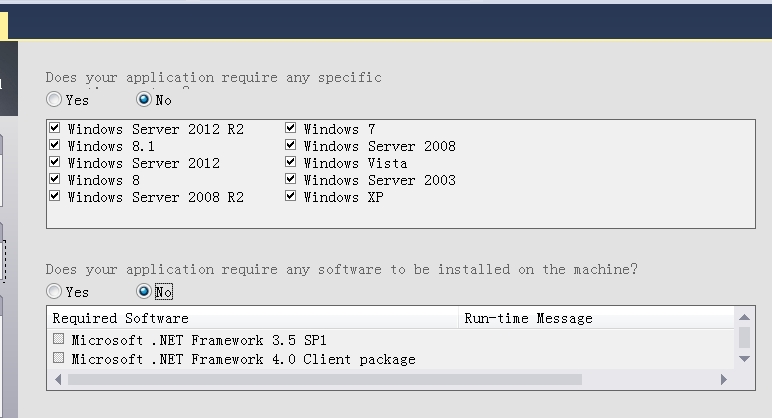Click the 'Windows Vista' label text
The height and width of the screenshot is (418, 772).
coord(355,163)
